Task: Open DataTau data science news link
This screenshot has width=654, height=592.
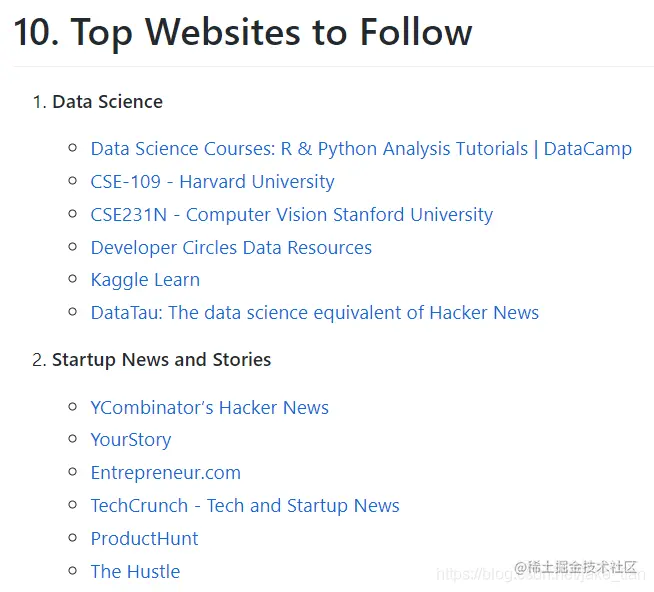Action: tap(315, 313)
